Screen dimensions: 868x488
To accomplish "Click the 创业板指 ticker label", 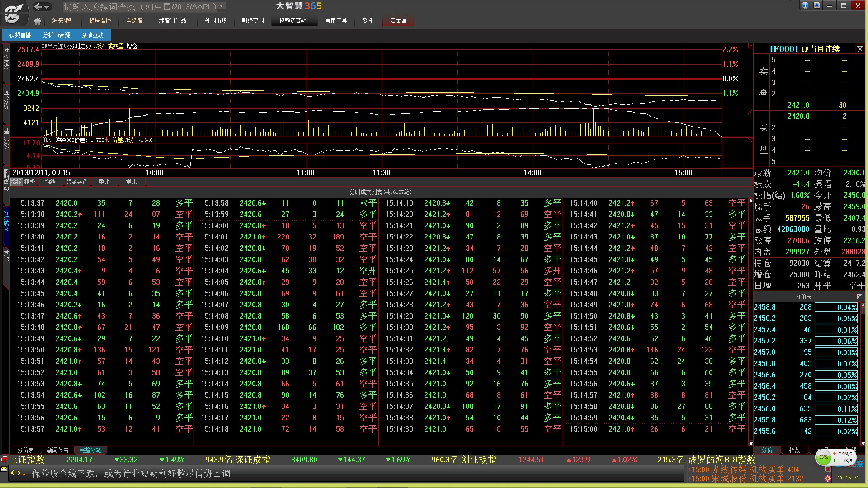I will [479, 460].
